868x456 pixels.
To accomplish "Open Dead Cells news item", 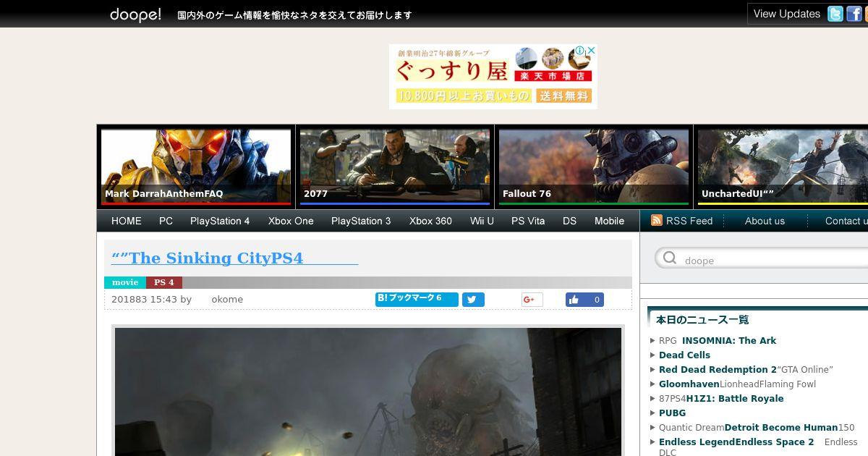I will [684, 355].
